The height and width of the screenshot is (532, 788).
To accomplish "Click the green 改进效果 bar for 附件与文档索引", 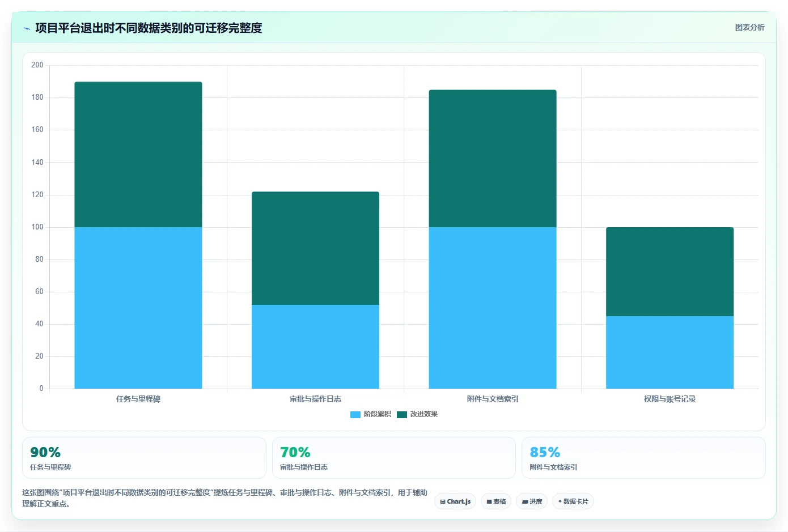I will (x=493, y=159).
